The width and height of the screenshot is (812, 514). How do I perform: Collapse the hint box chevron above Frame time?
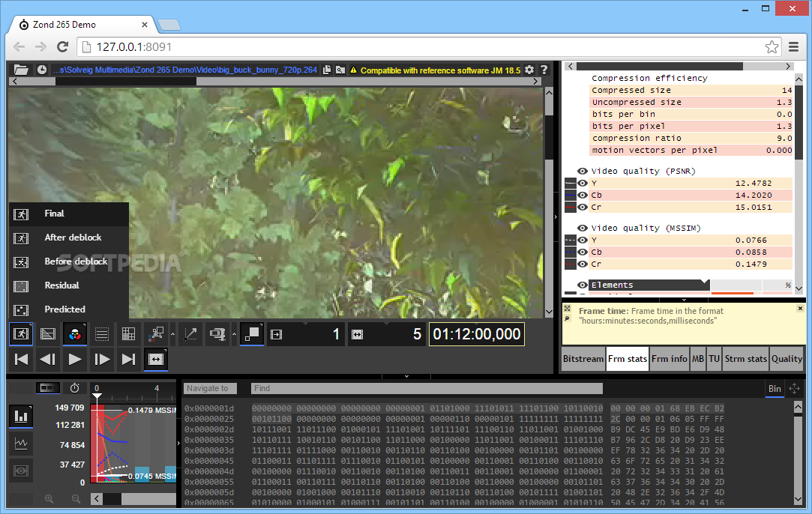click(x=684, y=300)
